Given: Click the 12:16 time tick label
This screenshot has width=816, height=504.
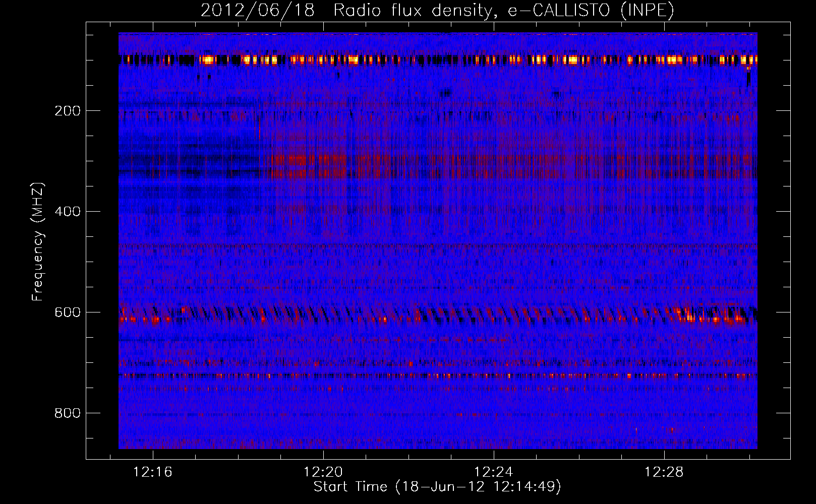Looking at the screenshot, I should pyautogui.click(x=152, y=472).
